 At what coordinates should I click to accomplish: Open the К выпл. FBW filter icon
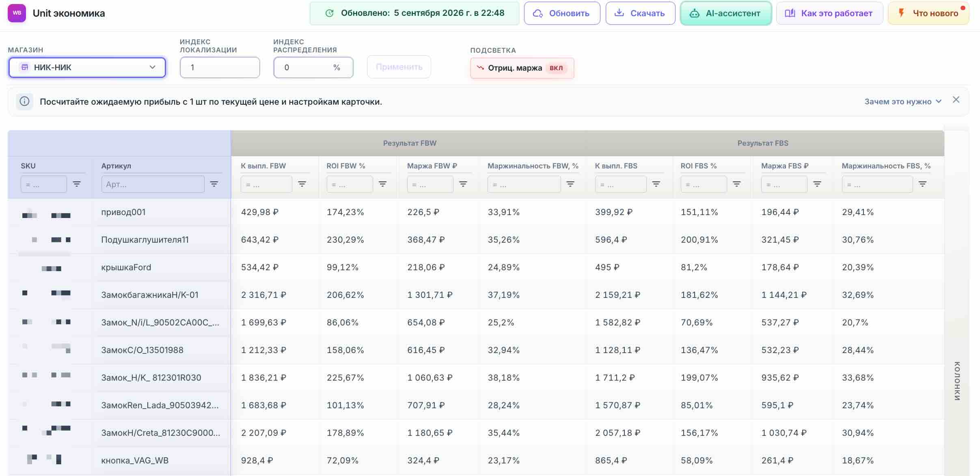pyautogui.click(x=302, y=184)
